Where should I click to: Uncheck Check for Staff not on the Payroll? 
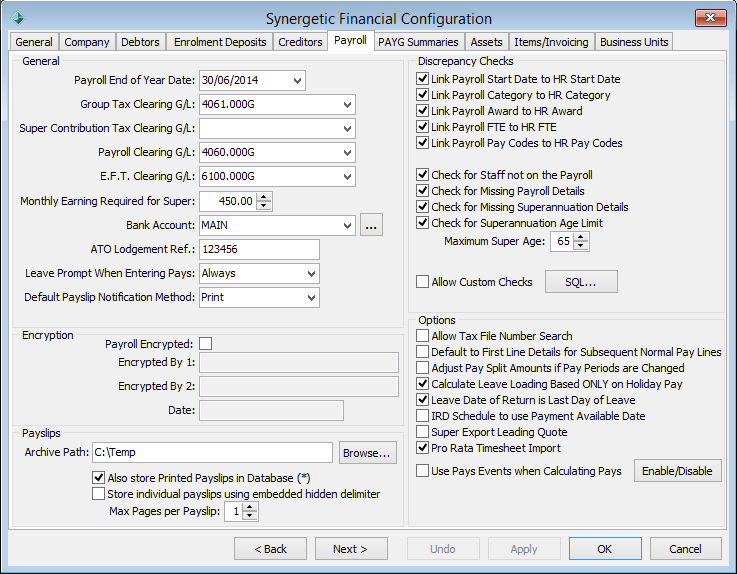[x=423, y=174]
